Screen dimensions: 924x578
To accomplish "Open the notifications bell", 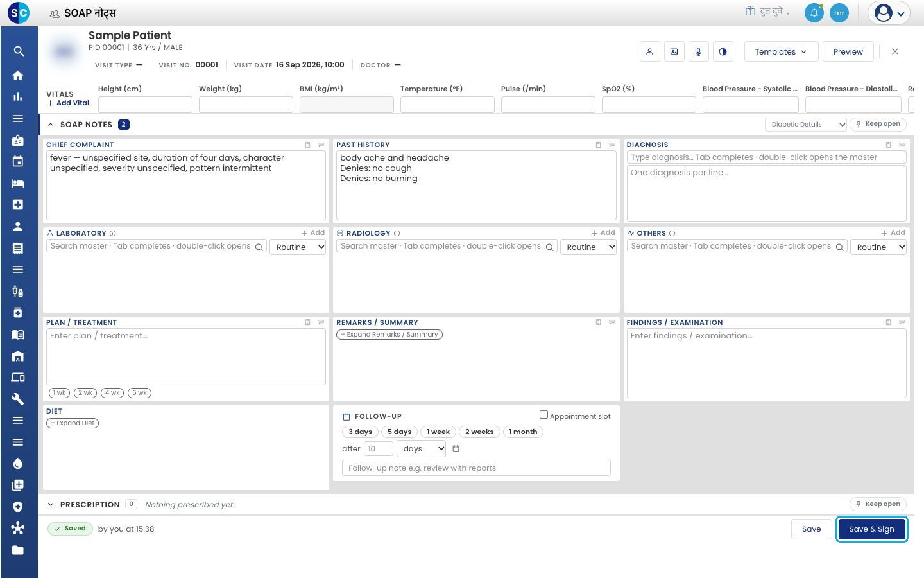I will pyautogui.click(x=814, y=13).
